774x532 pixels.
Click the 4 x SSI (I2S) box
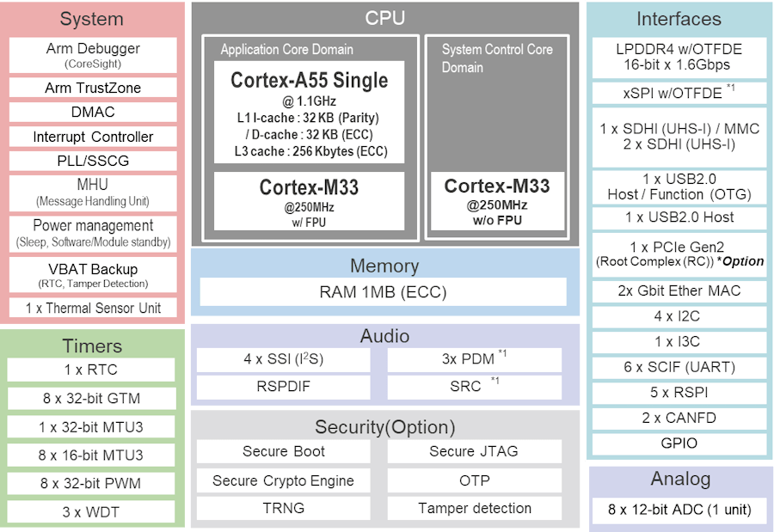point(283,360)
